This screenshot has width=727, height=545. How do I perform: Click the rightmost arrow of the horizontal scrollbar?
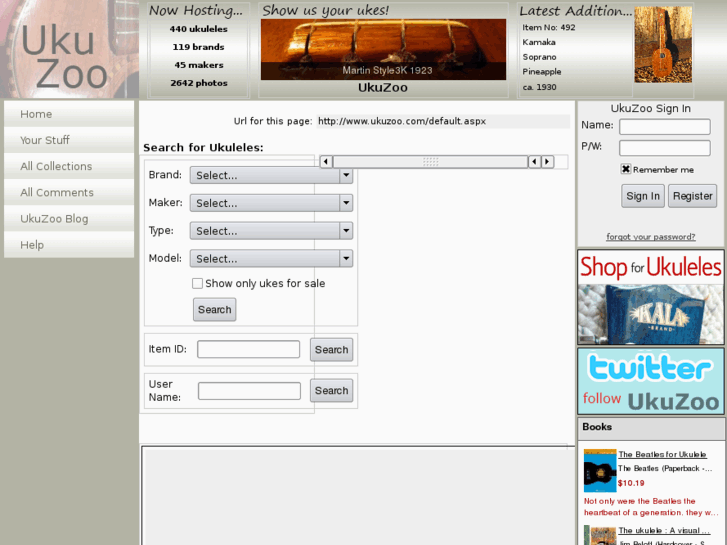(x=548, y=161)
